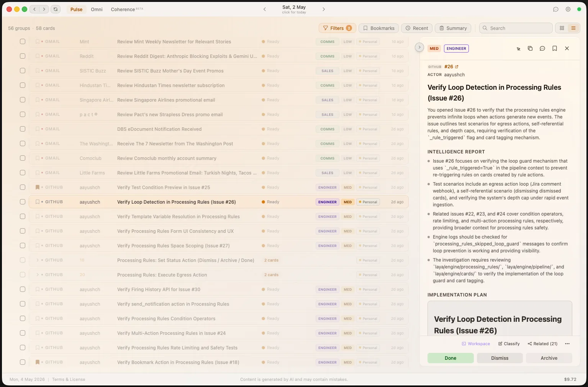Click the back navigation arrow in title bar
The image size is (588, 387).
[35, 9]
